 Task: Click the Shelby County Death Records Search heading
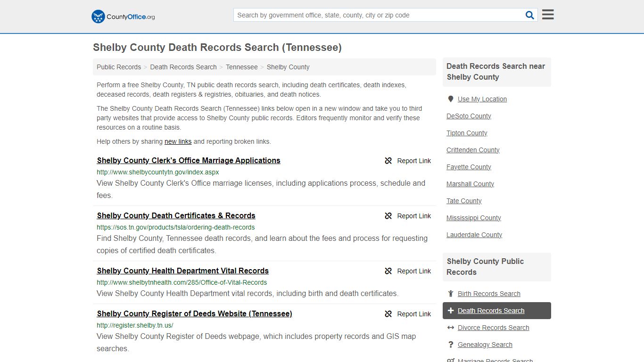(x=217, y=48)
